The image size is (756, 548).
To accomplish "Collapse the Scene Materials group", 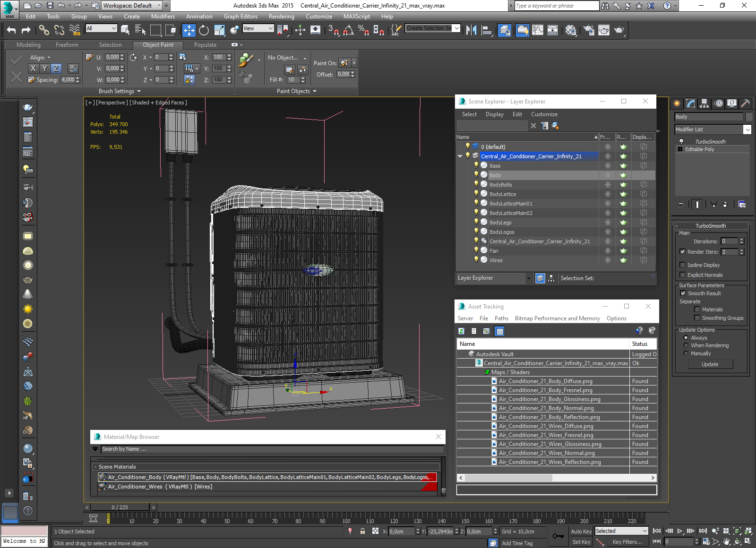I will tap(94, 467).
